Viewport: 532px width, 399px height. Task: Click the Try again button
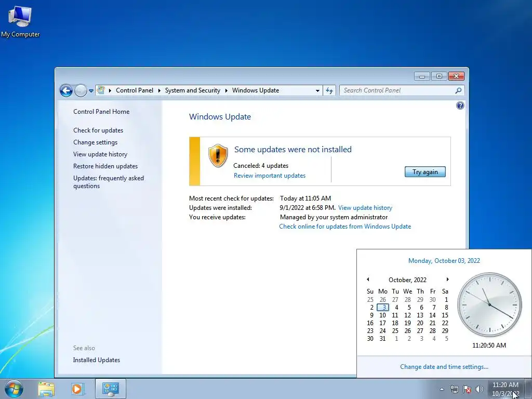[425, 171]
